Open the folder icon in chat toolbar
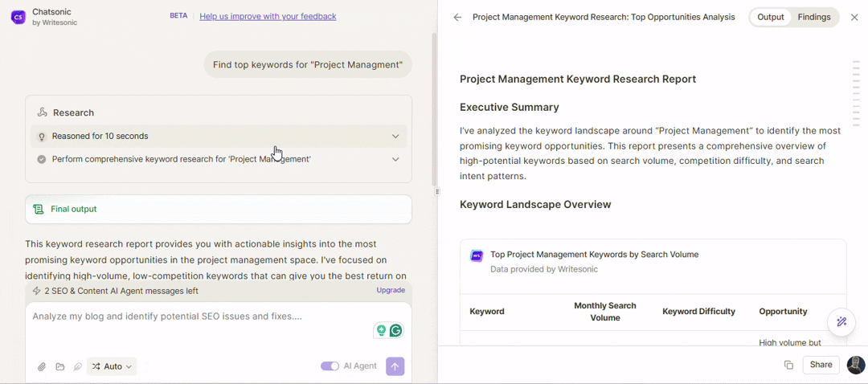The height and width of the screenshot is (384, 868). [x=59, y=366]
